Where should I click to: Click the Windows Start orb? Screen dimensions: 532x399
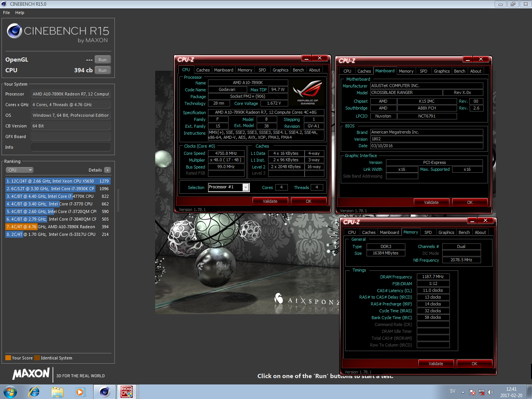coord(10,391)
